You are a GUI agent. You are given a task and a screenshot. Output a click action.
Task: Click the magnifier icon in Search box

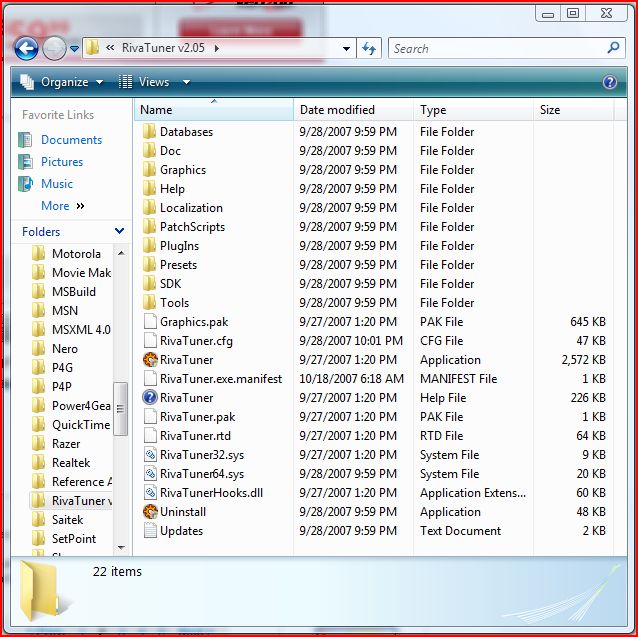(x=613, y=48)
